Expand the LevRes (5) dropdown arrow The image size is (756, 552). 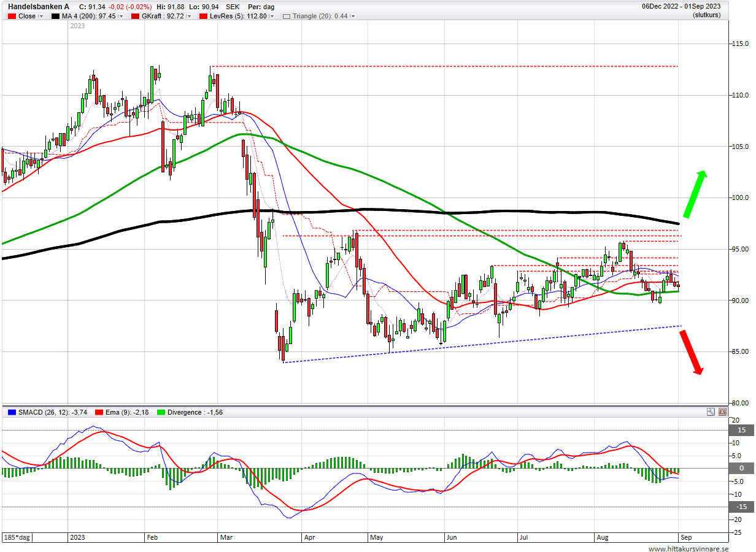click(272, 17)
